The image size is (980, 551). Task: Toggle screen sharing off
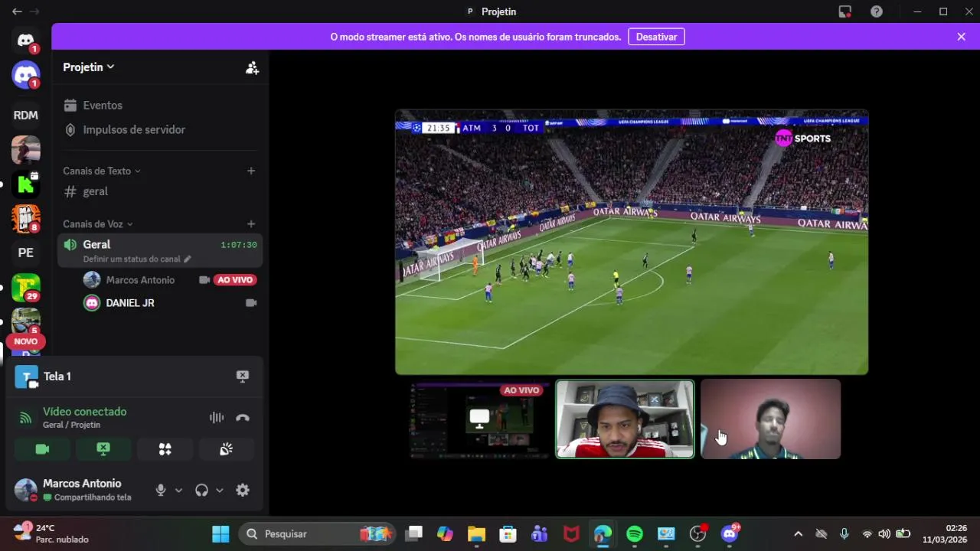(103, 449)
